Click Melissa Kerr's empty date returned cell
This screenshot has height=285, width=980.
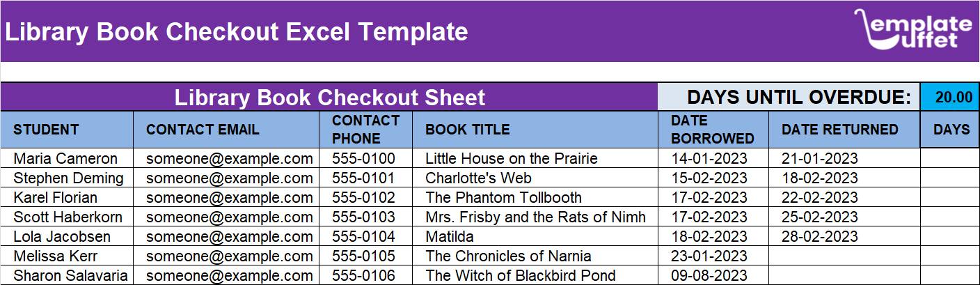tap(844, 256)
